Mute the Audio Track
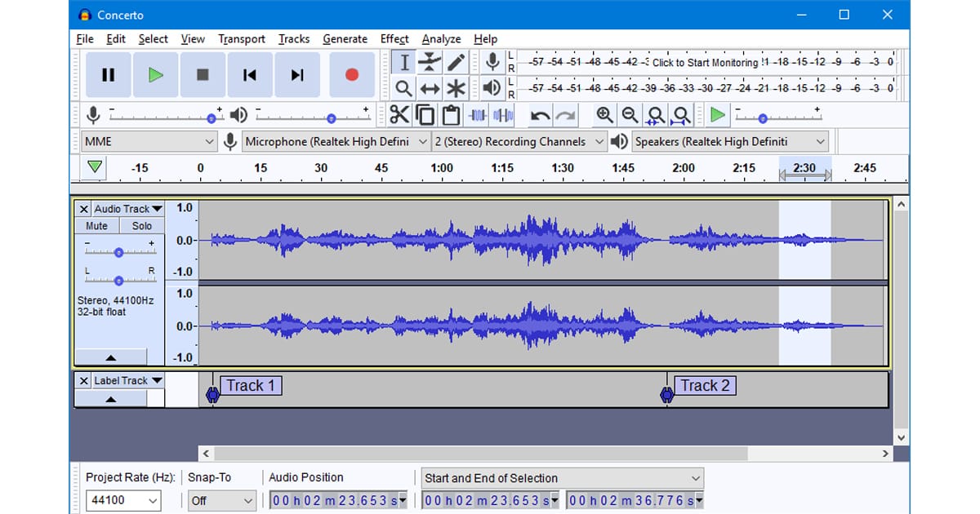Screen dimensions: 980x514 coord(96,226)
